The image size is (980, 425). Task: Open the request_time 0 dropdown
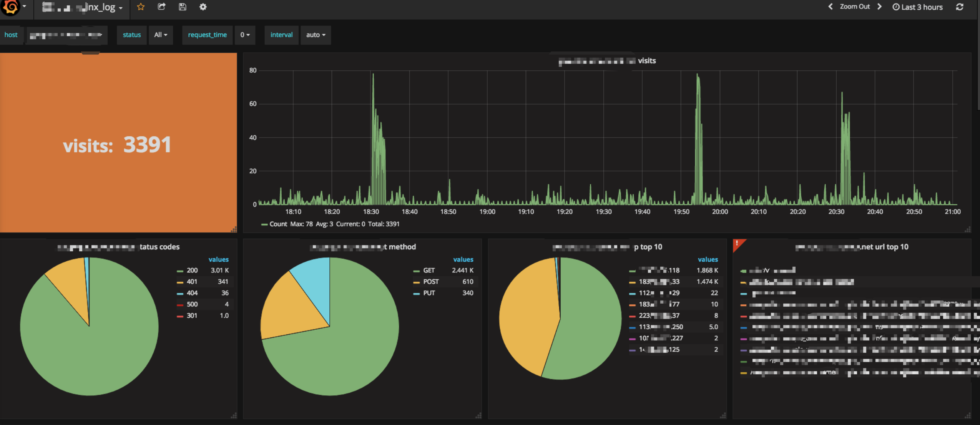[245, 35]
